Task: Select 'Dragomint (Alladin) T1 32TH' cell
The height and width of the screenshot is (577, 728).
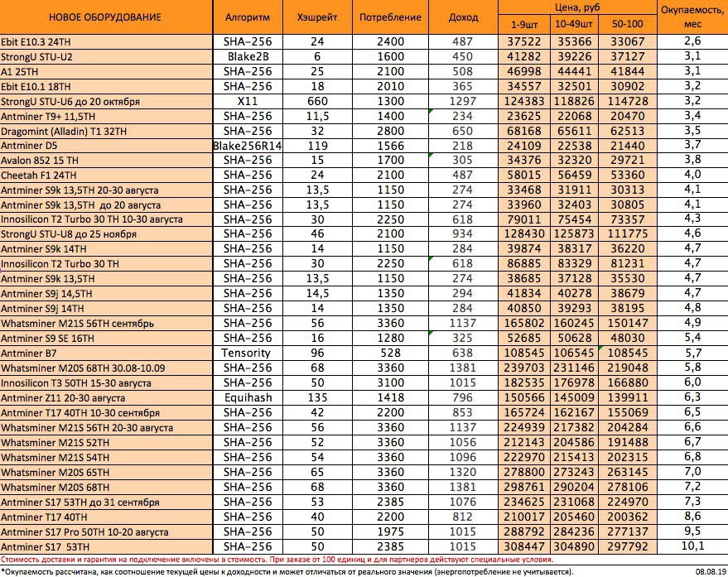Action: 106,131
